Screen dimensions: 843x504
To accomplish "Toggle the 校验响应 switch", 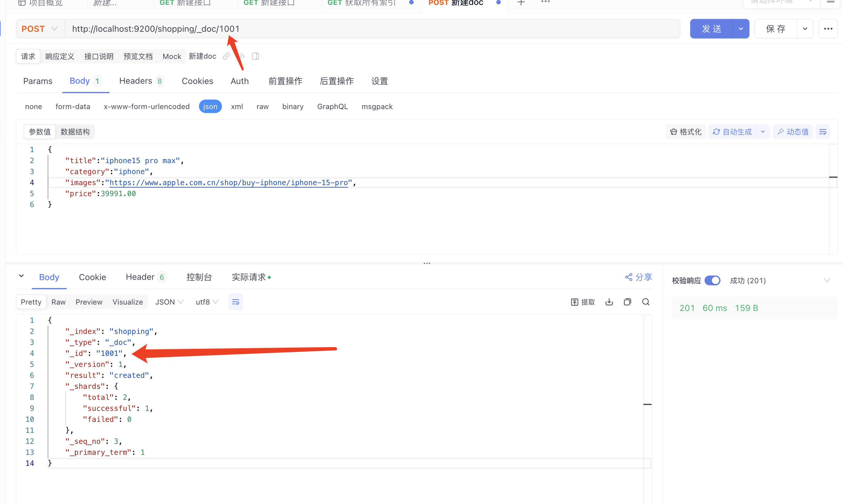I will (712, 280).
